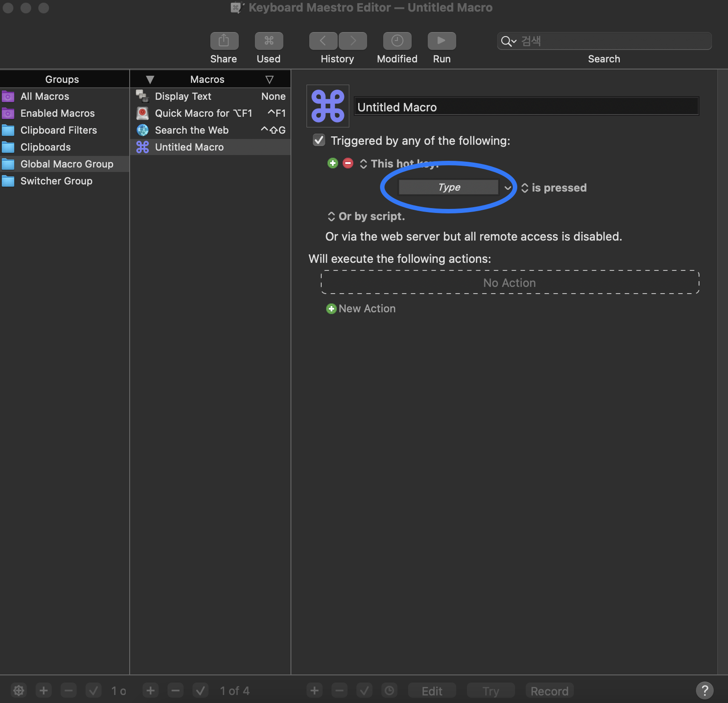Image resolution: width=728 pixels, height=703 pixels.
Task: Click the Try button
Action: 491,691
